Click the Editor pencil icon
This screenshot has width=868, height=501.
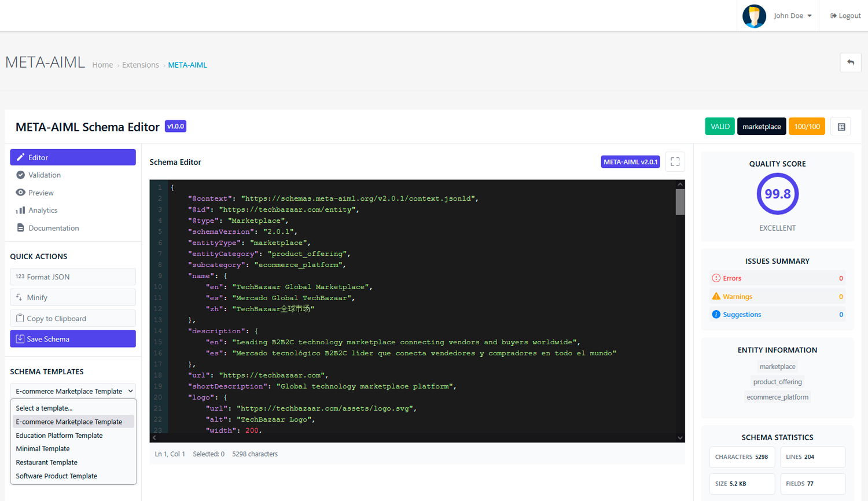pos(20,157)
